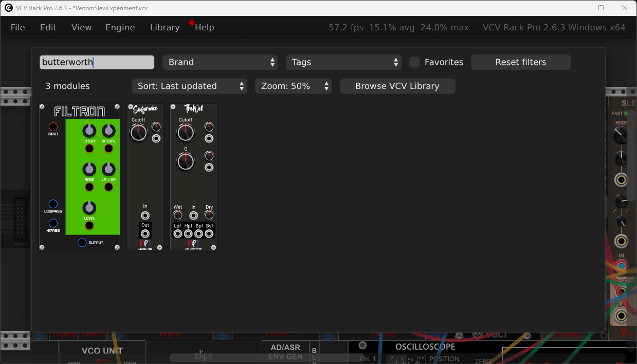Click the CUTOFF knob on Filtron preview
637x364 pixels.
pyautogui.click(x=89, y=131)
